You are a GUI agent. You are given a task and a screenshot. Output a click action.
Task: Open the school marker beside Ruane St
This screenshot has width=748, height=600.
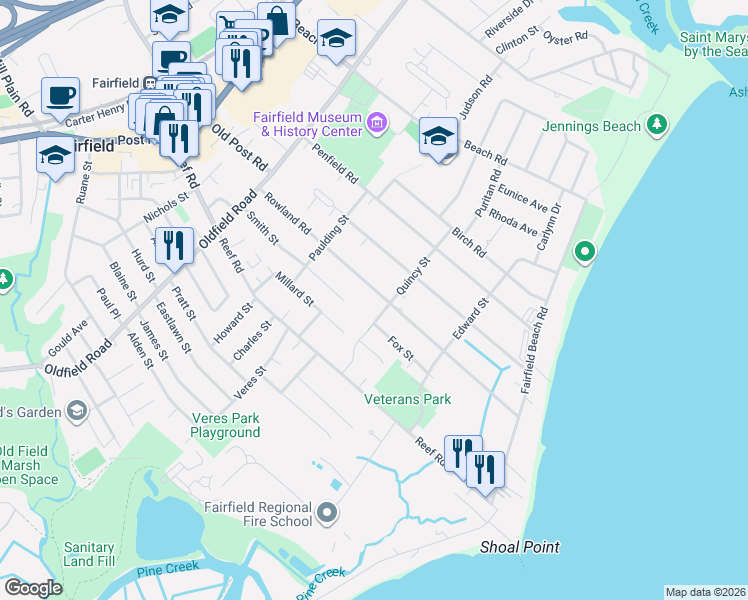point(55,156)
